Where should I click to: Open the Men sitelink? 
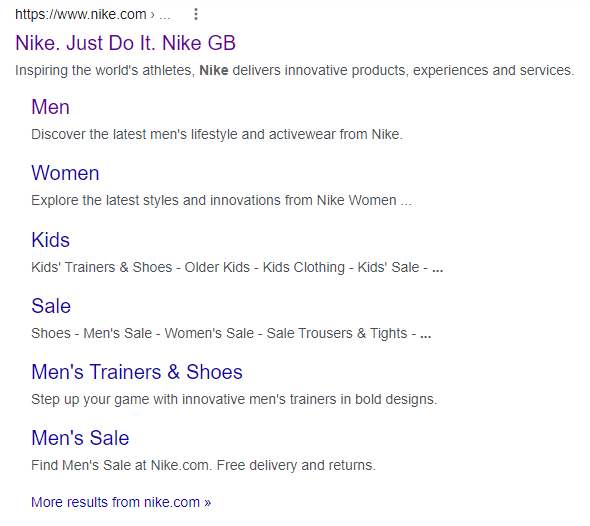click(x=50, y=107)
